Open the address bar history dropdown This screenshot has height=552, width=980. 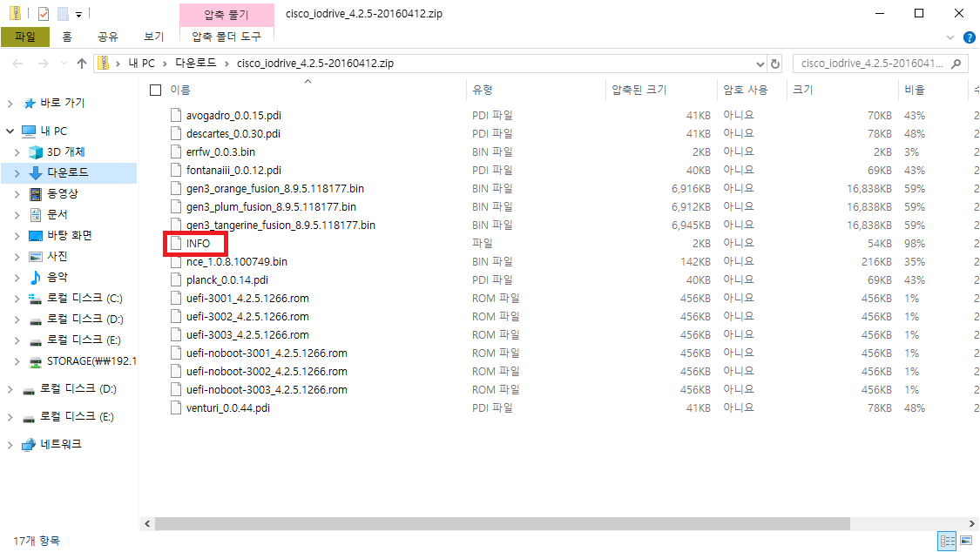point(760,64)
